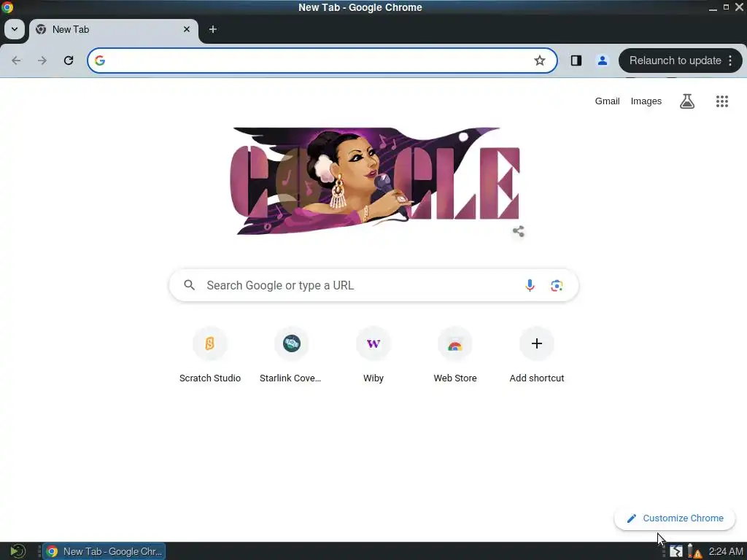
Task: Open the profile avatar menu
Action: click(602, 61)
